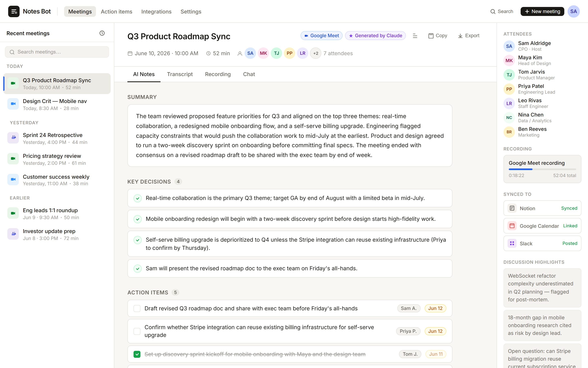Image resolution: width=588 pixels, height=368 pixels.
Task: Click the Google Calendar icon in Synced To
Action: click(512, 226)
